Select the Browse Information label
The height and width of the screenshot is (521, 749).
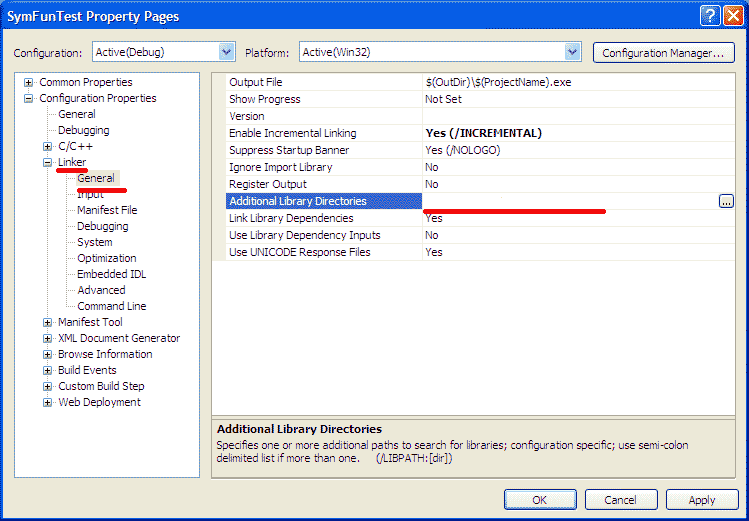105,354
